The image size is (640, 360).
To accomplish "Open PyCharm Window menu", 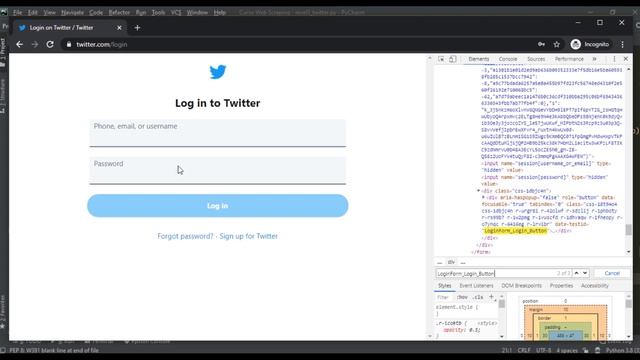I will click(197, 13).
